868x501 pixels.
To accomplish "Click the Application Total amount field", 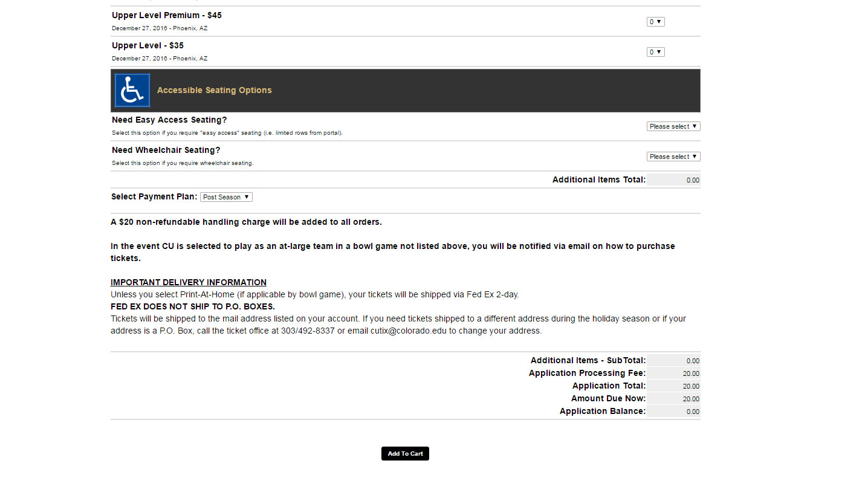I will click(x=673, y=386).
